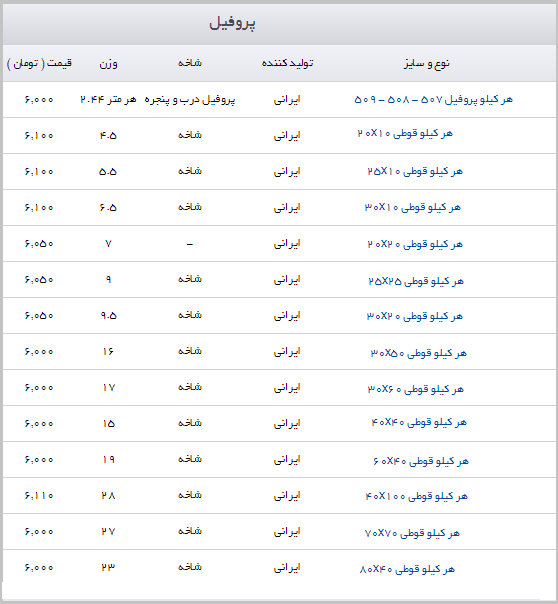Open the هر کیلو قوطی 30X20 link
This screenshot has height=604, width=558.
pyautogui.click(x=415, y=317)
